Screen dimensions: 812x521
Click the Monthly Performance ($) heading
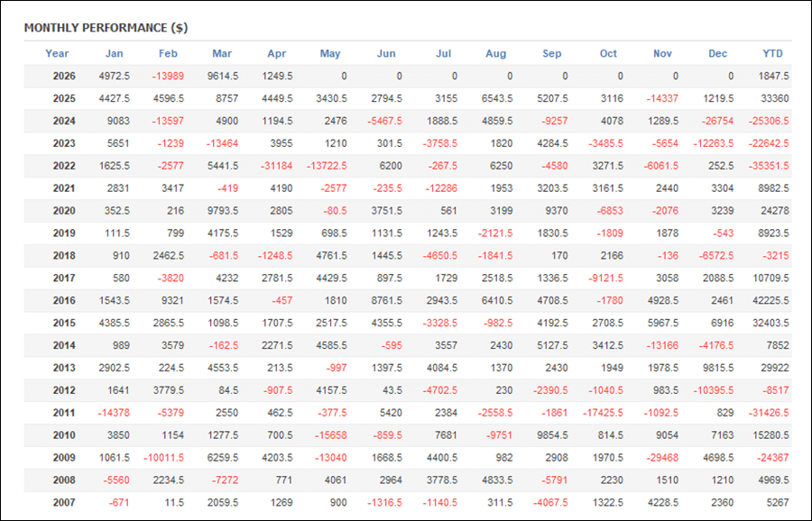[106, 28]
